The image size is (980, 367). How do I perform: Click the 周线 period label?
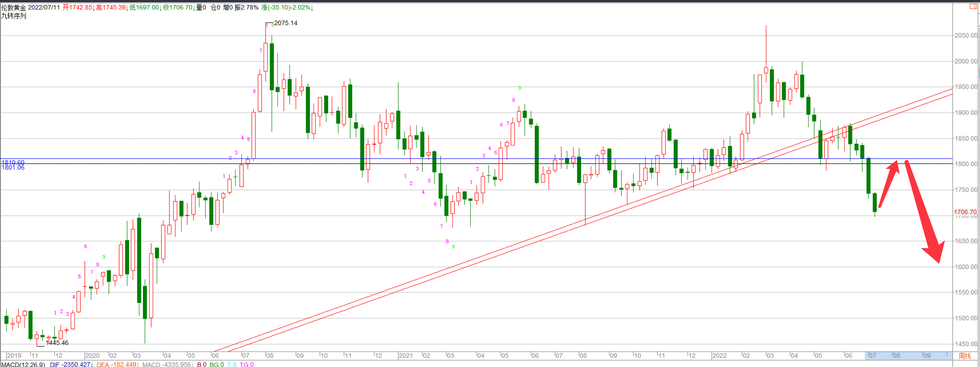click(965, 356)
